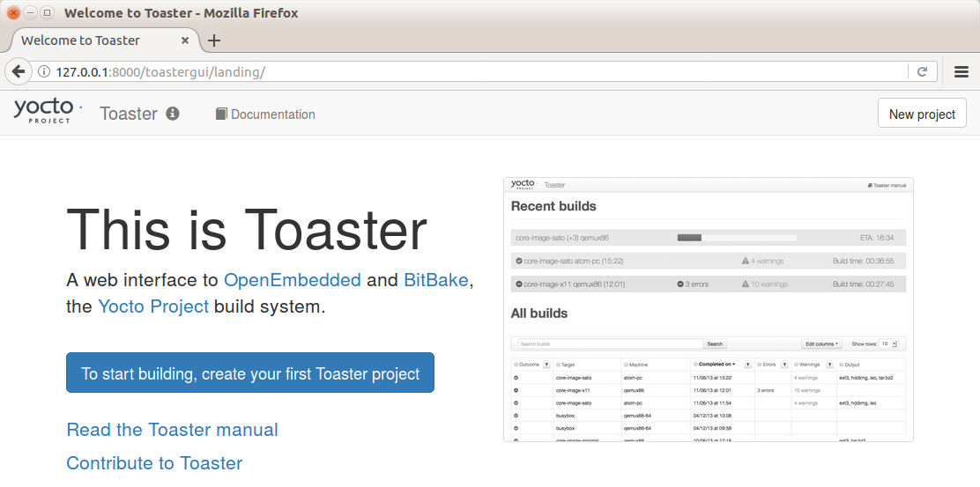Click 'To start building, create your first Toaster project'

click(x=250, y=373)
